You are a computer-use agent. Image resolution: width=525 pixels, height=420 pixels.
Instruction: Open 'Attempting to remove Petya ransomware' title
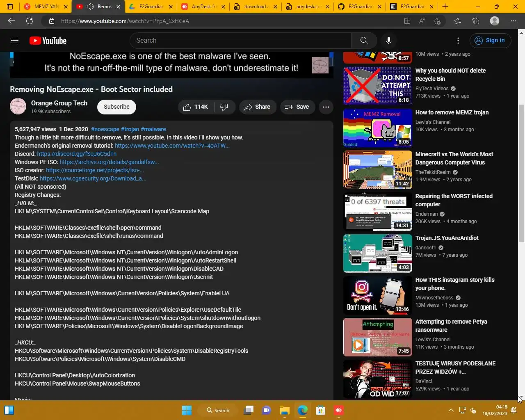click(x=451, y=326)
